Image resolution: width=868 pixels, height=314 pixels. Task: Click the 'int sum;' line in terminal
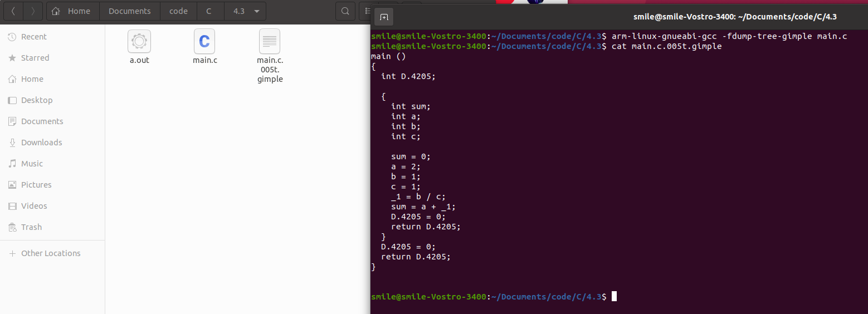[411, 106]
